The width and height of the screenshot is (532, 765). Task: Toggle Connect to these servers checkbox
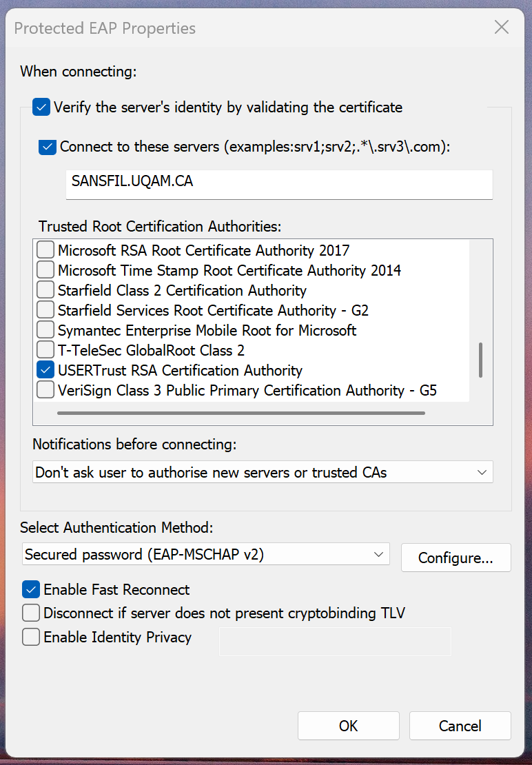48,146
